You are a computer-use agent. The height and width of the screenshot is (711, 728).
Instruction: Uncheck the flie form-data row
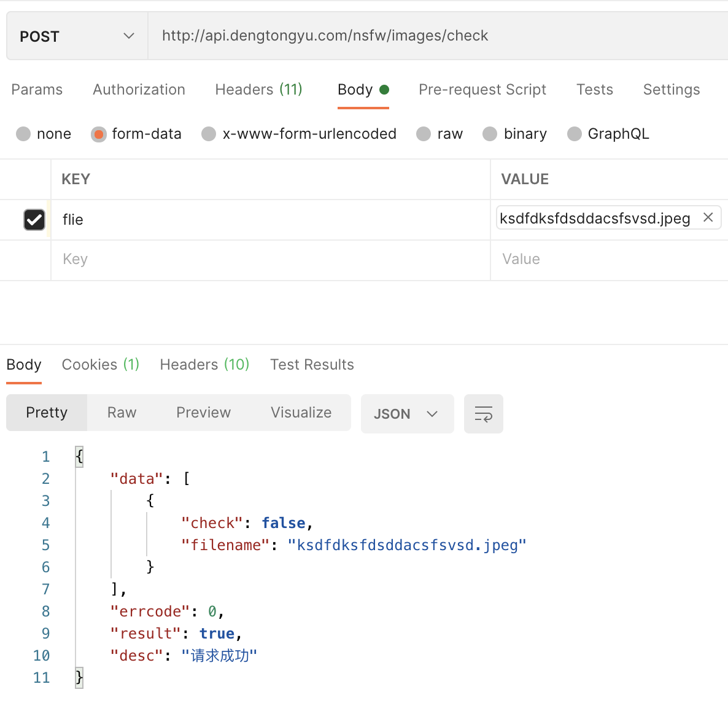click(x=34, y=219)
